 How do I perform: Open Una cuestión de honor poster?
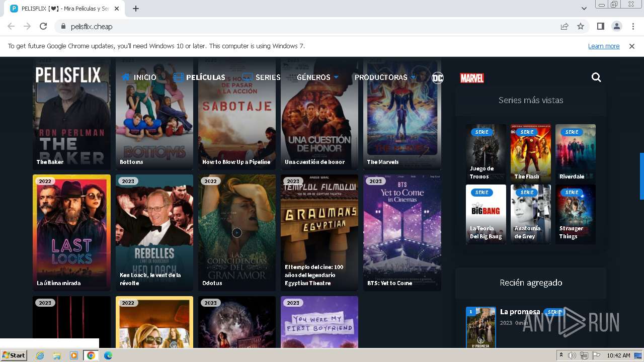pyautogui.click(x=319, y=113)
